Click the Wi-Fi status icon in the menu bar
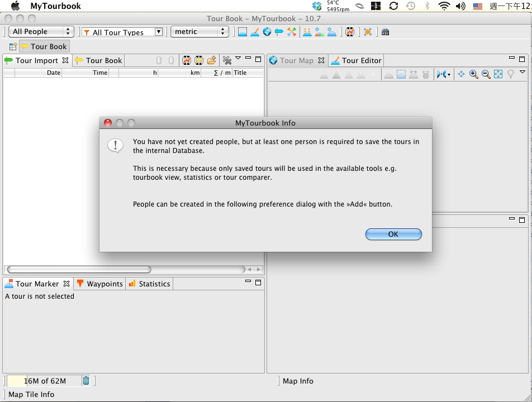The width and height of the screenshot is (532, 402). click(x=444, y=6)
